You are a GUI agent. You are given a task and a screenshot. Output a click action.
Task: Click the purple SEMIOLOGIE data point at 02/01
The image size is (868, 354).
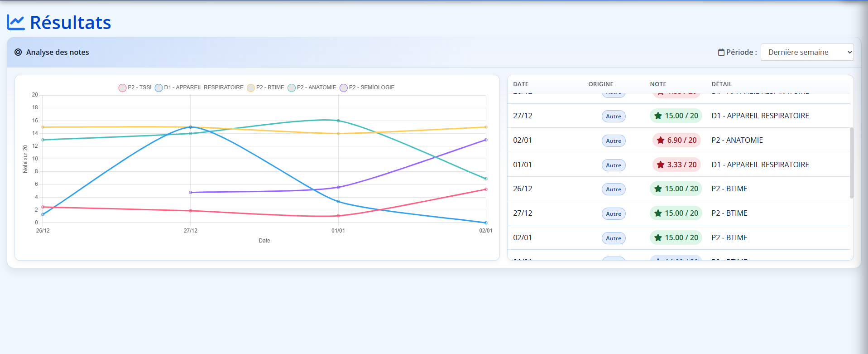(x=486, y=140)
